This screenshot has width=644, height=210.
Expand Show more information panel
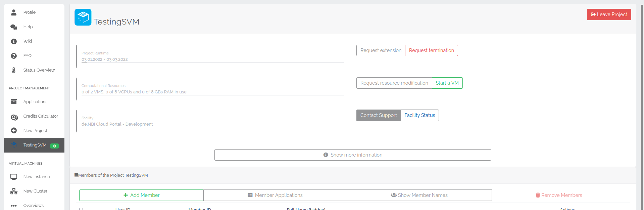(x=353, y=155)
